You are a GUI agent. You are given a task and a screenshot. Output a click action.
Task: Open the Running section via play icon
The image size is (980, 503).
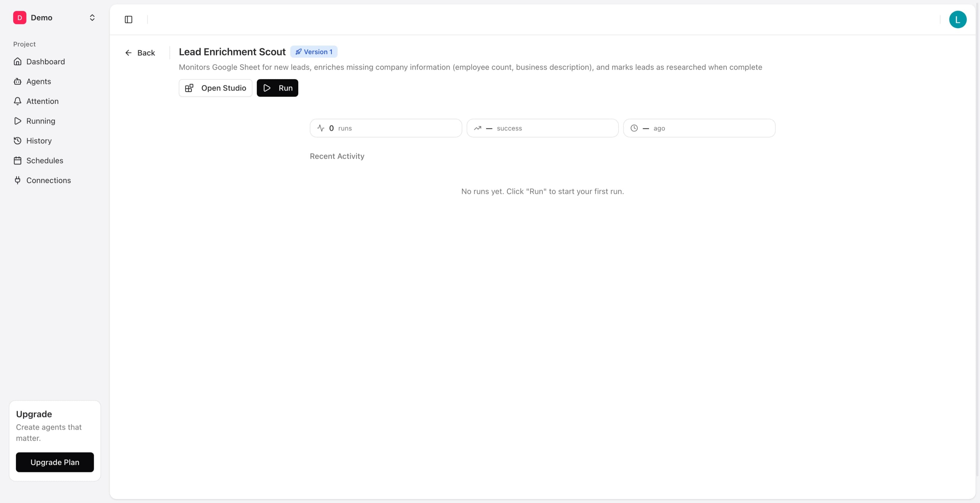click(18, 121)
